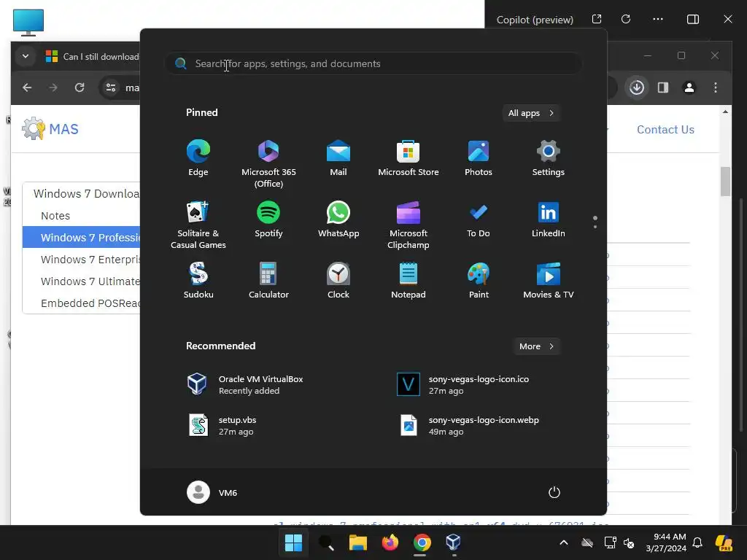Launch Notepad from pinned apps
747x560 pixels.
click(409, 281)
